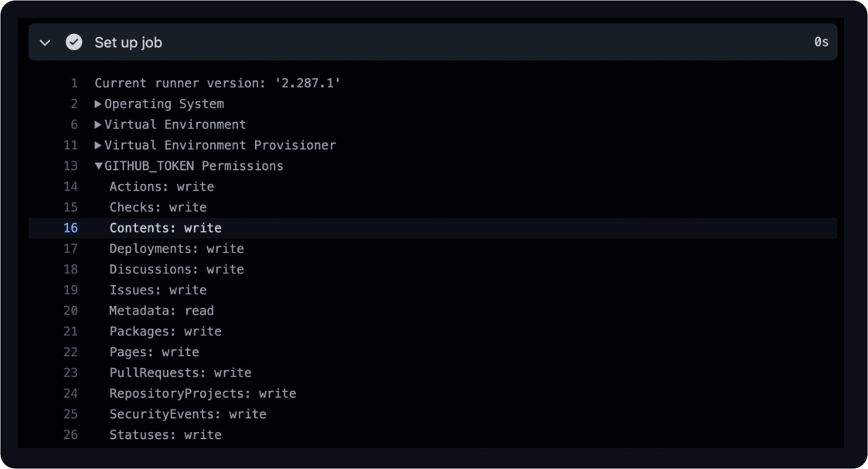
Task: Expand the Operating System group
Action: point(98,104)
